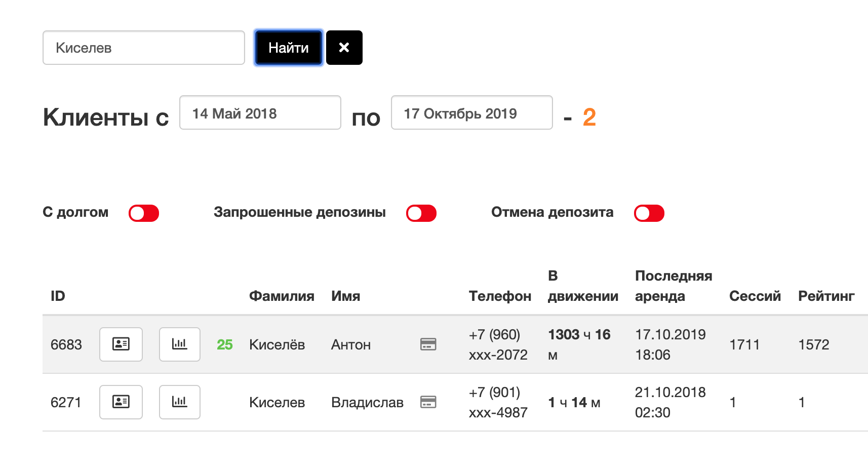Select client row Киселёв Антон
868x467 pixels.
(x=455, y=344)
